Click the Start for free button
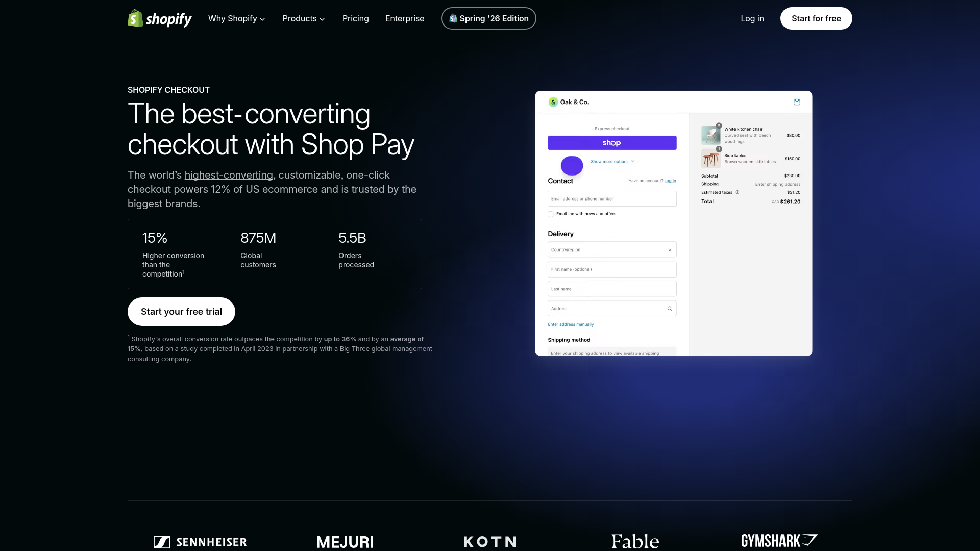 pyautogui.click(x=816, y=18)
